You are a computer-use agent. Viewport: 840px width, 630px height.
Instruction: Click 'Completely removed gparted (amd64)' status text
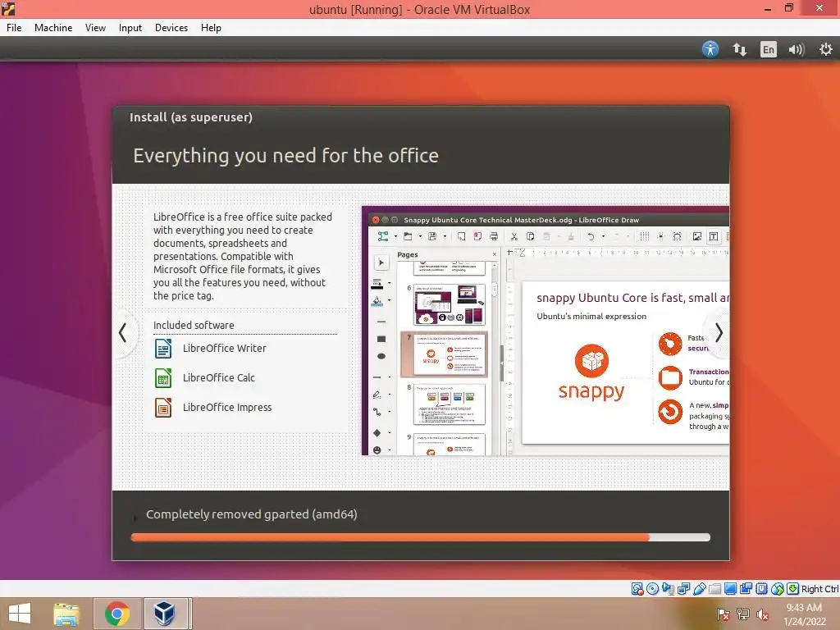(251, 514)
